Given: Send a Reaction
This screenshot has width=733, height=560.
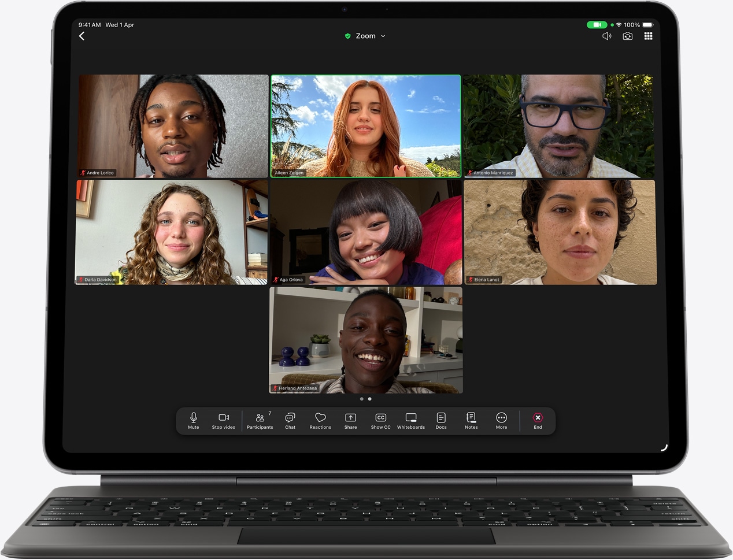Looking at the screenshot, I should [x=320, y=420].
